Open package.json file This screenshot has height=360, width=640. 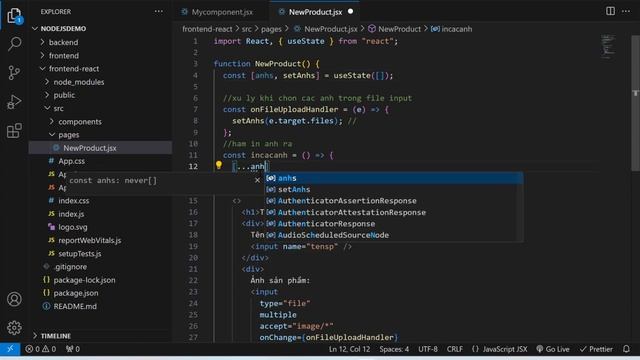tap(100, 293)
